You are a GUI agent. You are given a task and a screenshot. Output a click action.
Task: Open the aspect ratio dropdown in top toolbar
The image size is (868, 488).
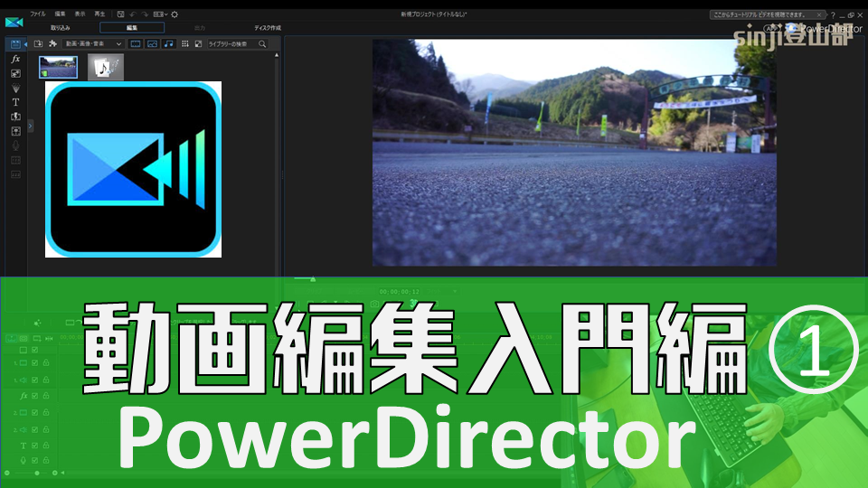[x=160, y=14]
